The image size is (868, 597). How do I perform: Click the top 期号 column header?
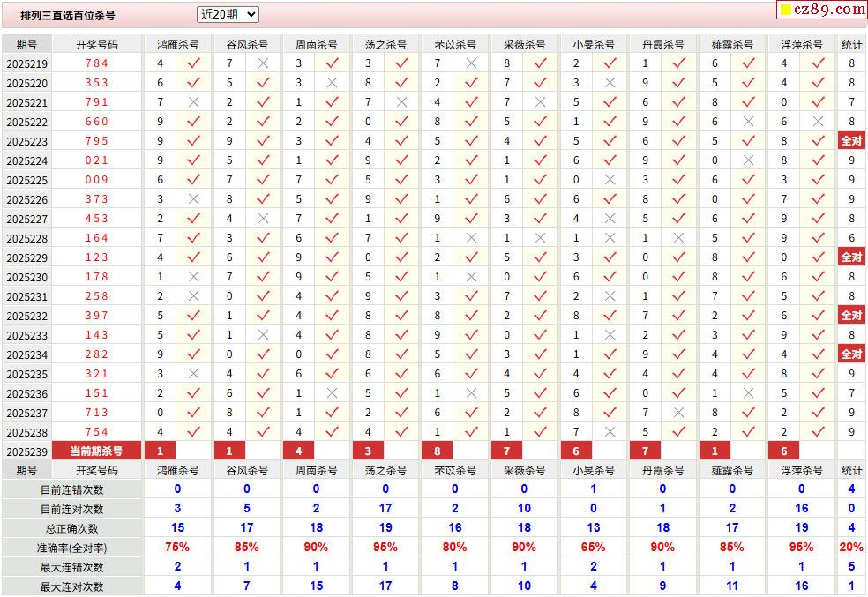[26, 44]
